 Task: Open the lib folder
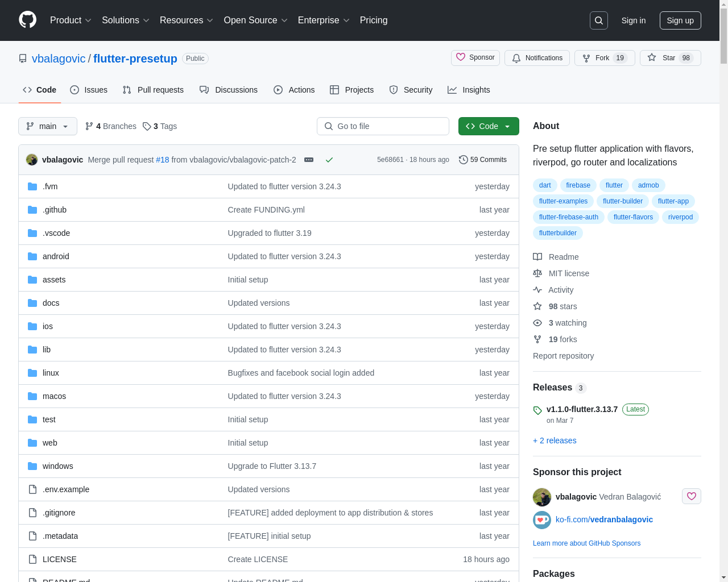47,350
